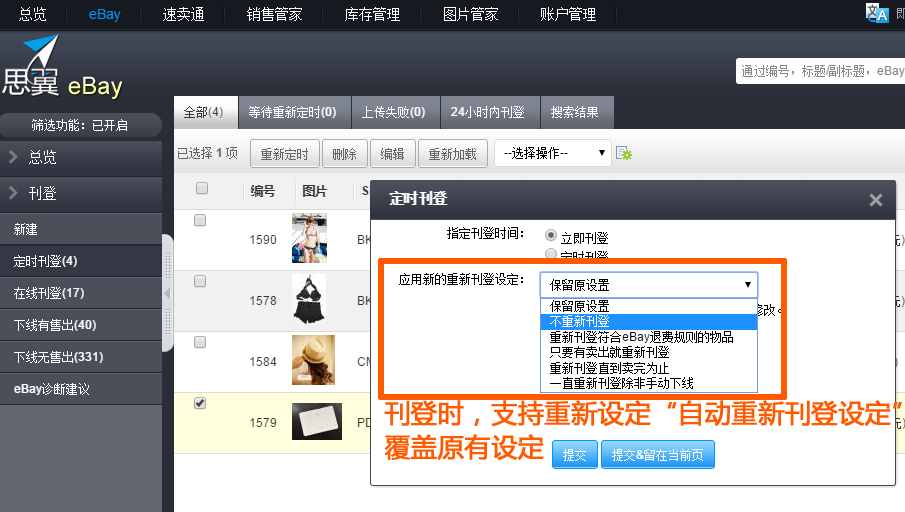Open the straw hat thumbnail for 1584
Image resolution: width=905 pixels, height=512 pixels.
point(313,360)
